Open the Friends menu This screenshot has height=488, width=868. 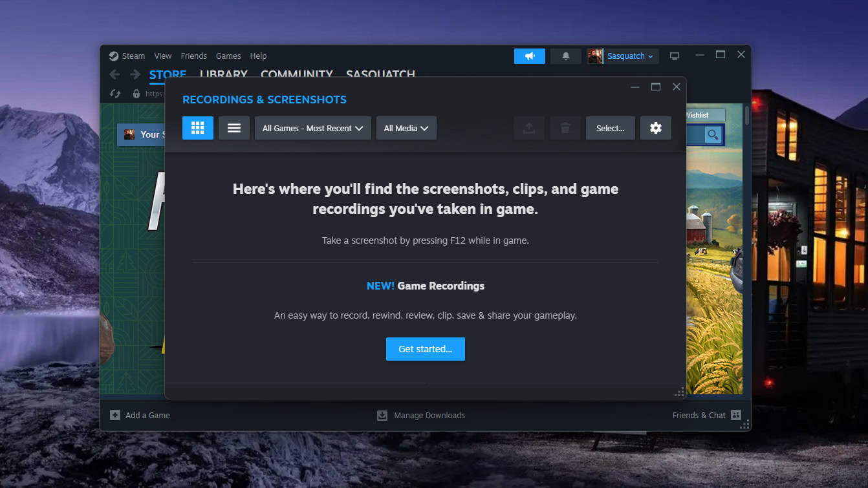click(x=194, y=56)
